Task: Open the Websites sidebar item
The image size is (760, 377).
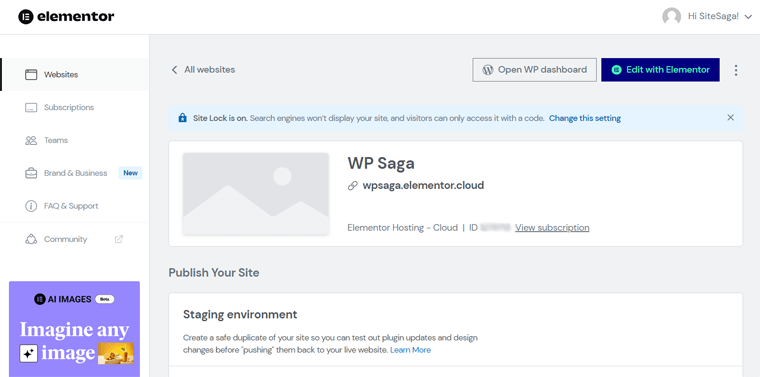Action: (75, 75)
